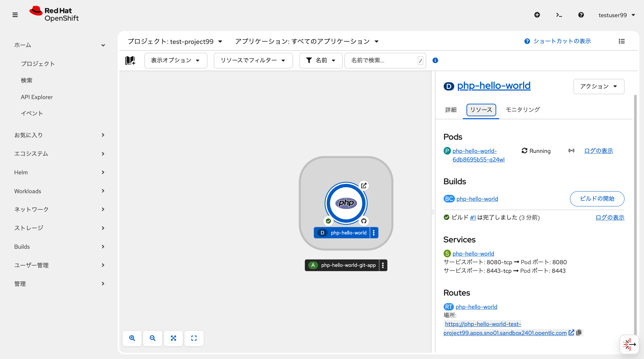The image size is (644, 359).
Task: Open URL decorator on php node
Action: point(364,186)
